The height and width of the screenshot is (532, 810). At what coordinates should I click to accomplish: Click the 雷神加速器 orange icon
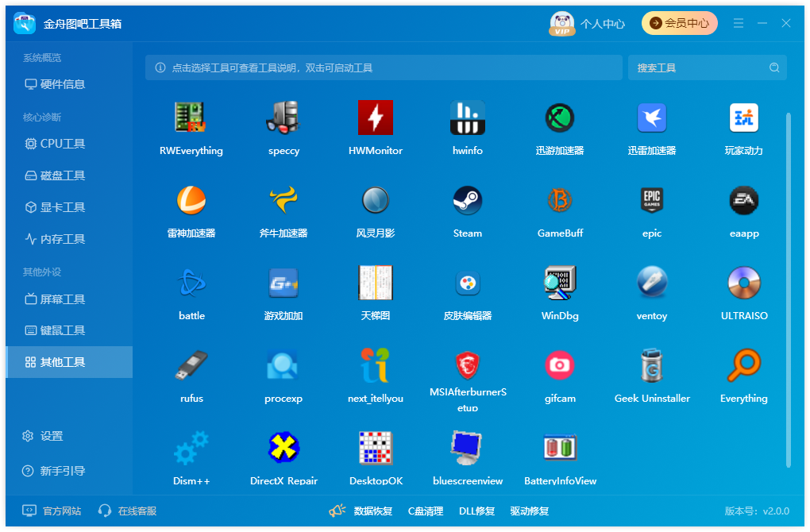point(191,200)
